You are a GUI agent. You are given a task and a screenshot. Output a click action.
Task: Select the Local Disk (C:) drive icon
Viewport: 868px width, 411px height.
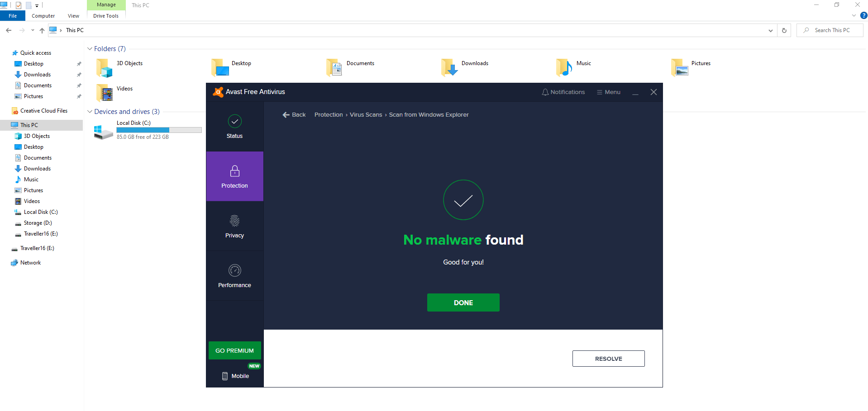pos(104,132)
